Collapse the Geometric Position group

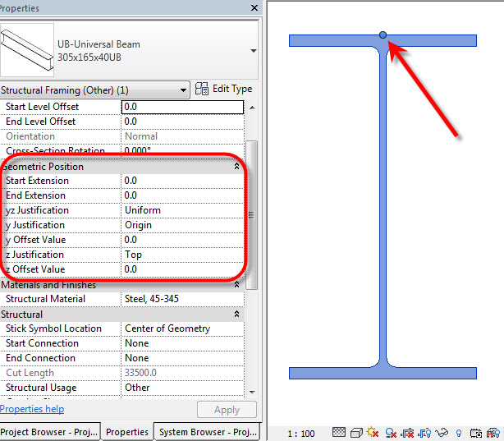236,167
